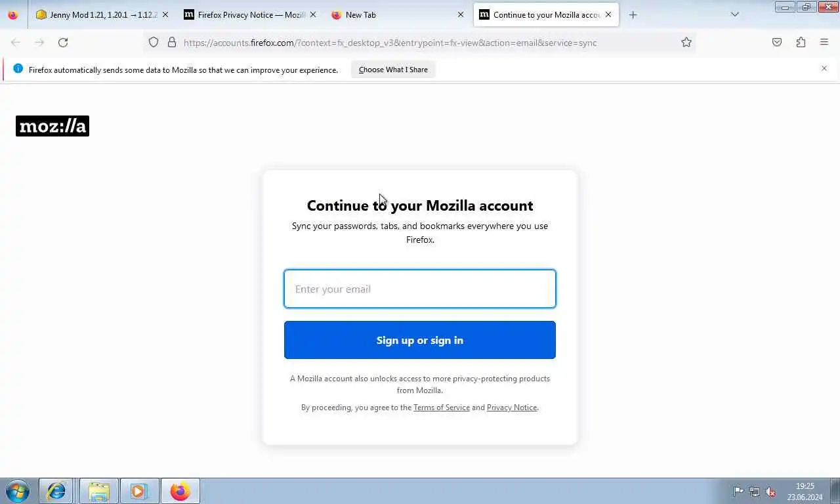Open the tracking protection shield icon
The width and height of the screenshot is (840, 504).
click(154, 43)
